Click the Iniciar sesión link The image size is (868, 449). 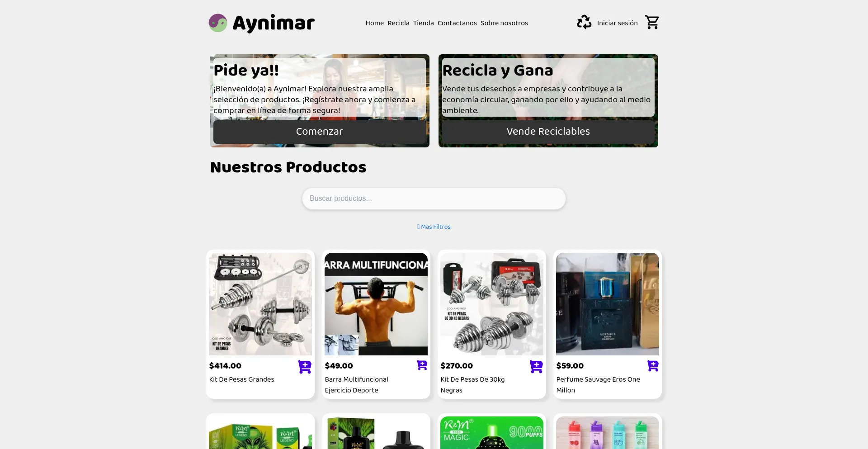[x=618, y=23]
